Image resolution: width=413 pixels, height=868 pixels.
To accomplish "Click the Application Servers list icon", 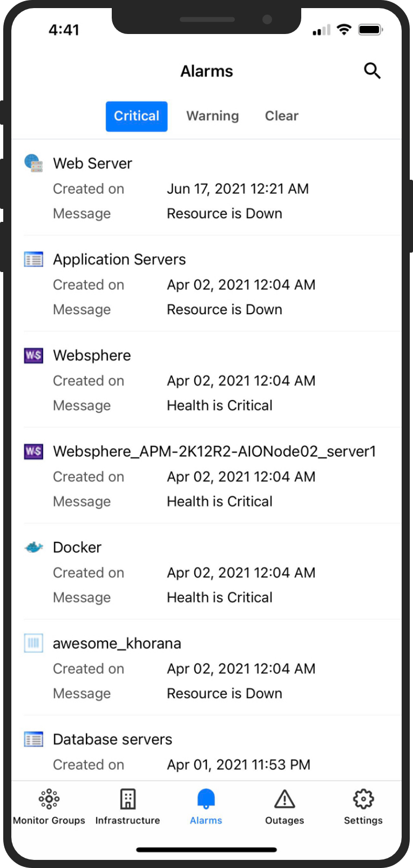I will point(33,260).
